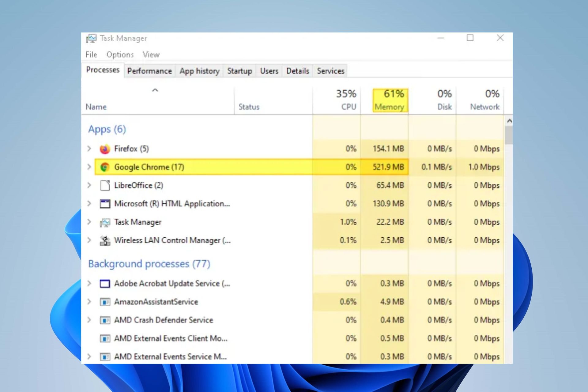Click the Adobe Acrobat Update Service icon
This screenshot has width=588, height=392.
click(x=105, y=284)
